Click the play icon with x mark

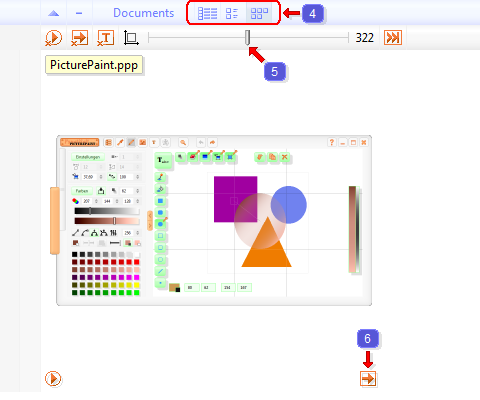pyautogui.click(x=53, y=38)
